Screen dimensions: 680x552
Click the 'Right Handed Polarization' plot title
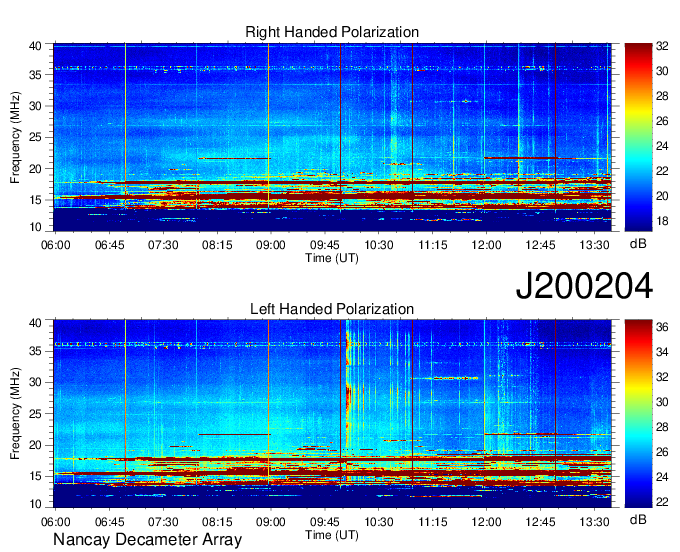pyautogui.click(x=332, y=32)
